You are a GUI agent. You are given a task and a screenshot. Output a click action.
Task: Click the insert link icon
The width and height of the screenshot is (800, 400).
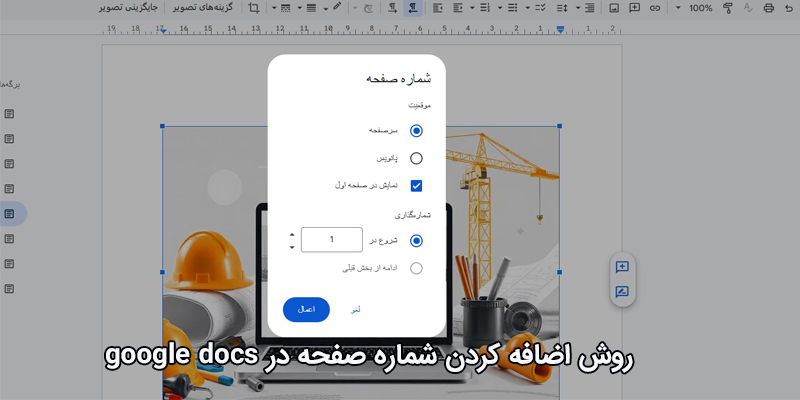(x=655, y=8)
